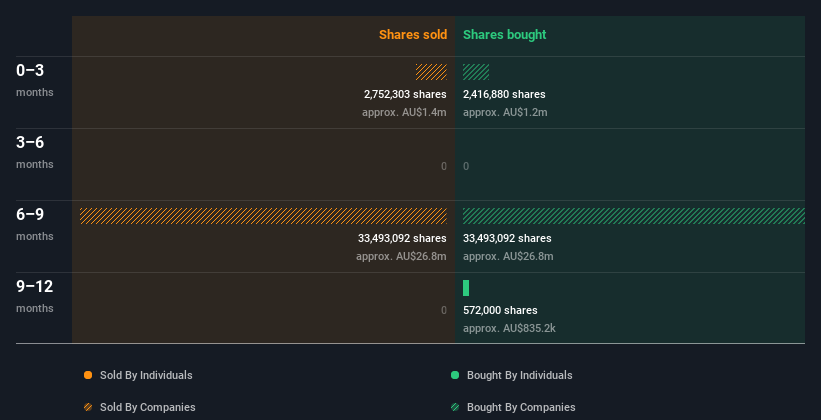Click the 33,493,092 shares bought value
Screen dimensions: 821x420
tap(507, 238)
